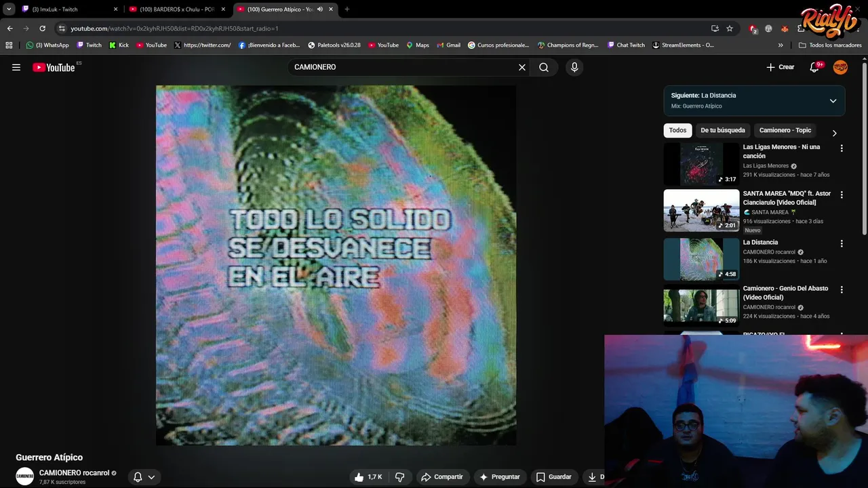Screen dimensions: 868x488
Task: Click the browser back arrow
Action: coord(9,28)
